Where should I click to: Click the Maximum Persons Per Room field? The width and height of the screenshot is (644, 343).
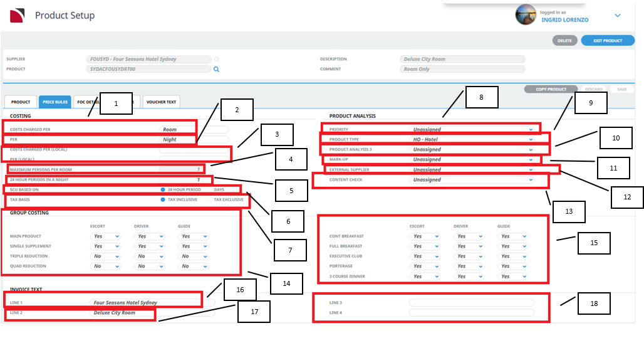point(182,169)
